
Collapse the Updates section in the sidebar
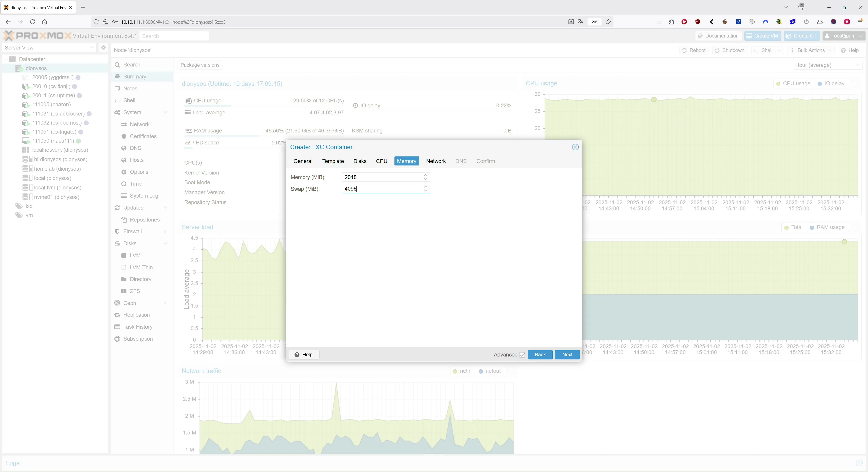click(x=165, y=208)
